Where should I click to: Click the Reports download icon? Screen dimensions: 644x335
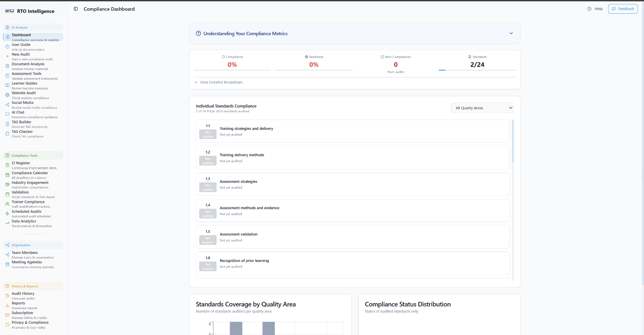(x=7, y=306)
